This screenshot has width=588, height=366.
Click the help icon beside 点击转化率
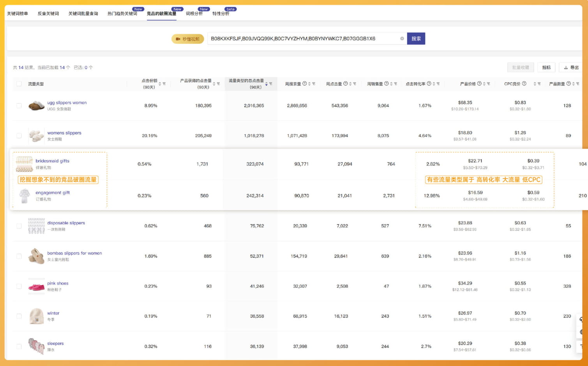pos(429,84)
